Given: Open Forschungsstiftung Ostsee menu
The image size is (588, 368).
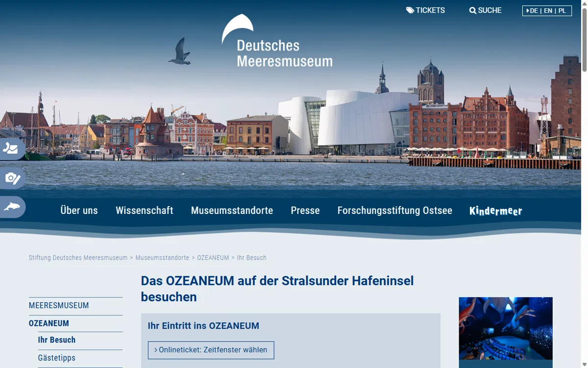Looking at the screenshot, I should point(395,210).
